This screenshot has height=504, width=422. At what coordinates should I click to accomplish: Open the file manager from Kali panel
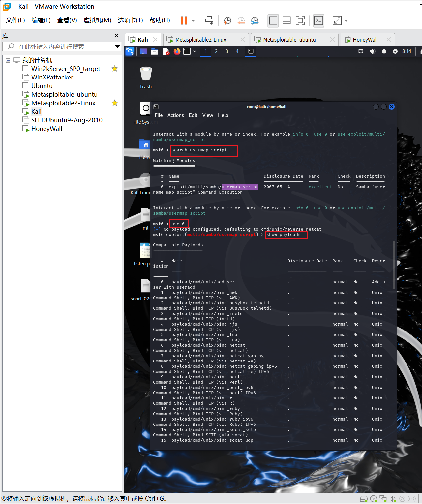tap(155, 51)
